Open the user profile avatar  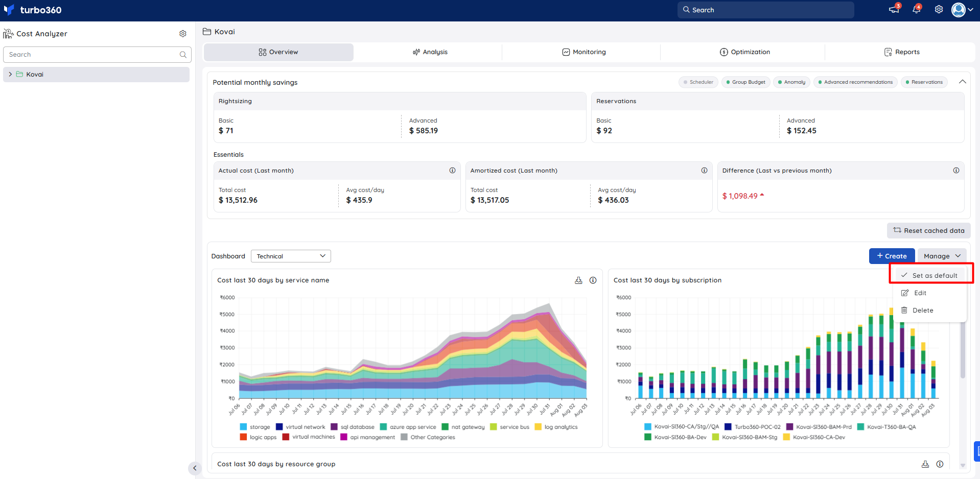pyautogui.click(x=958, y=10)
